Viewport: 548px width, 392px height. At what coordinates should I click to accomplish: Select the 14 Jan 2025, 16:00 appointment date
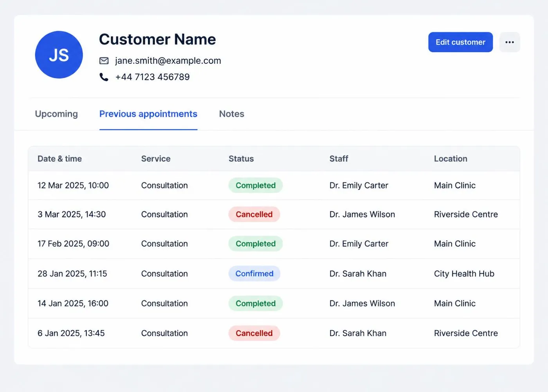pos(73,304)
